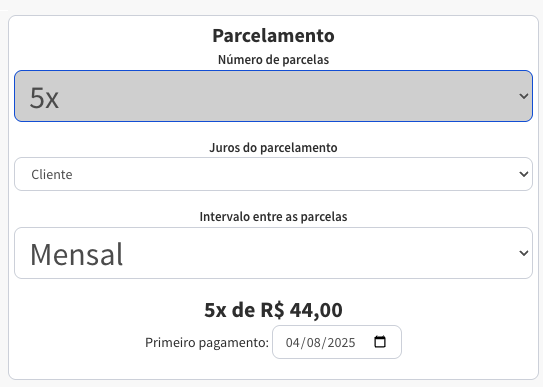Click the 5x value in installments selector
This screenshot has width=543, height=387.
(44, 98)
